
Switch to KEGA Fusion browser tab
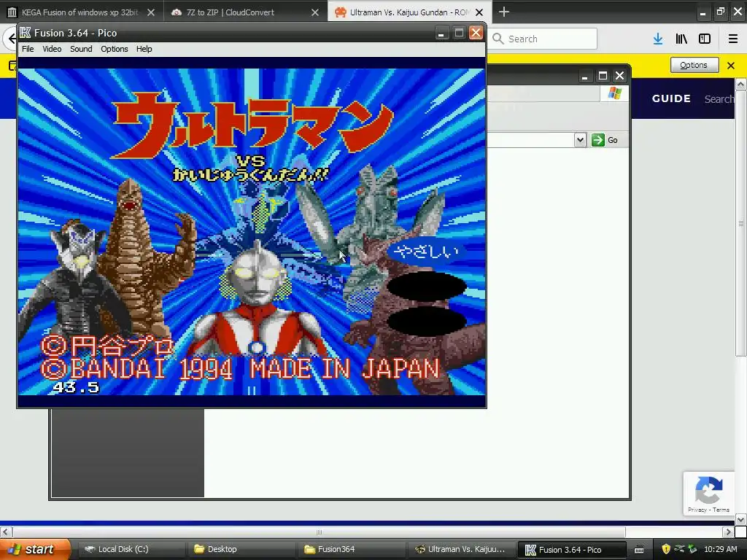[x=81, y=12]
